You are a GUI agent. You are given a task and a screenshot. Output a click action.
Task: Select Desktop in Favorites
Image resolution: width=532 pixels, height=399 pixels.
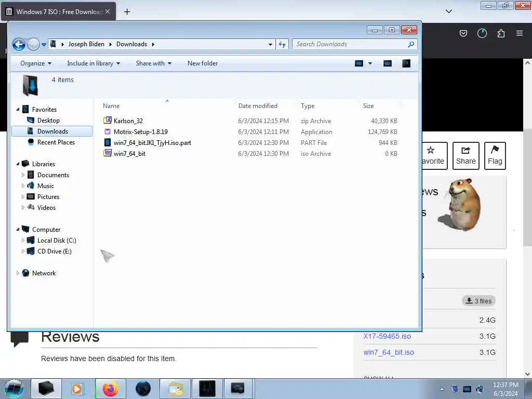click(x=48, y=121)
